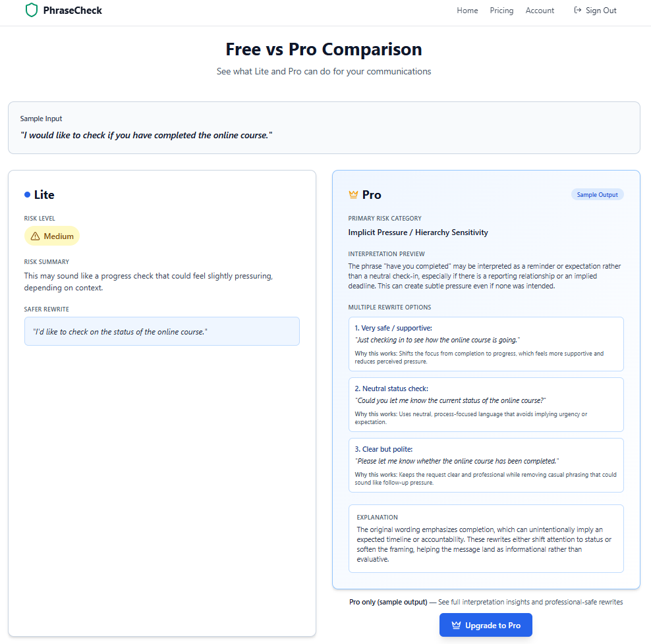Click the Pro only sample output caption
The width and height of the screenshot is (651, 644).
486,601
